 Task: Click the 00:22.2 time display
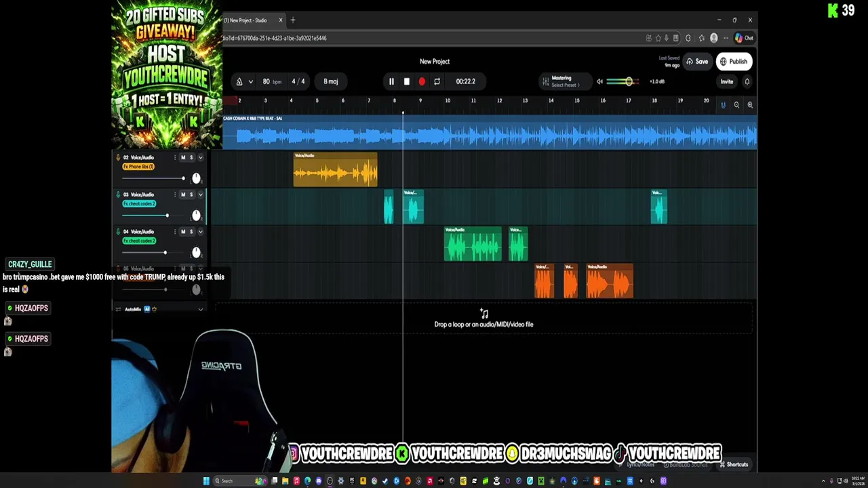coord(465,81)
